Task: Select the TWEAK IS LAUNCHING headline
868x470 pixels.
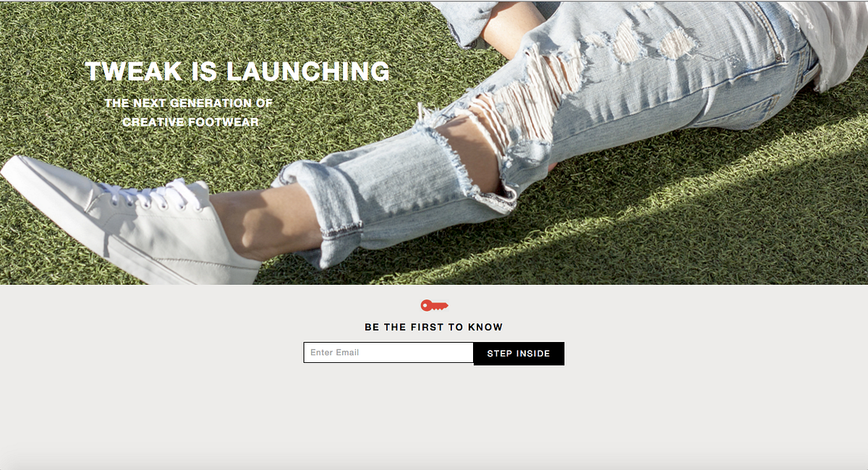Action: (x=237, y=72)
